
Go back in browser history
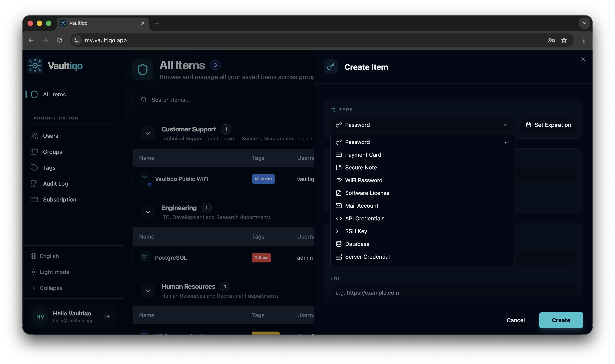click(31, 40)
